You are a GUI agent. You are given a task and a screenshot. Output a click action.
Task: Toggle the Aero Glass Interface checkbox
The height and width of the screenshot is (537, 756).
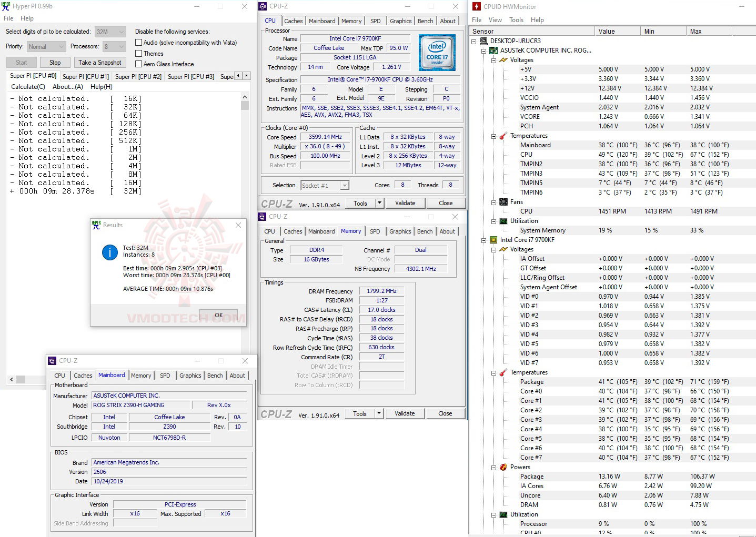139,64
